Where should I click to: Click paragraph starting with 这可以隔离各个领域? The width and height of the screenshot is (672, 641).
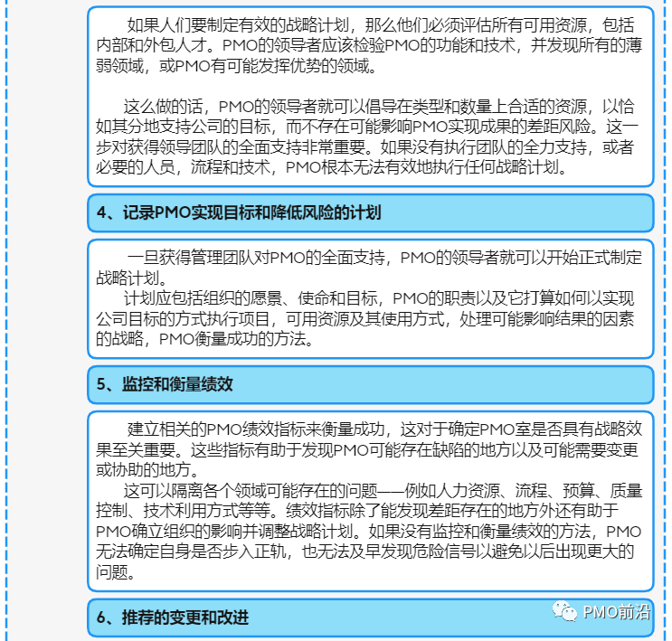369,531
